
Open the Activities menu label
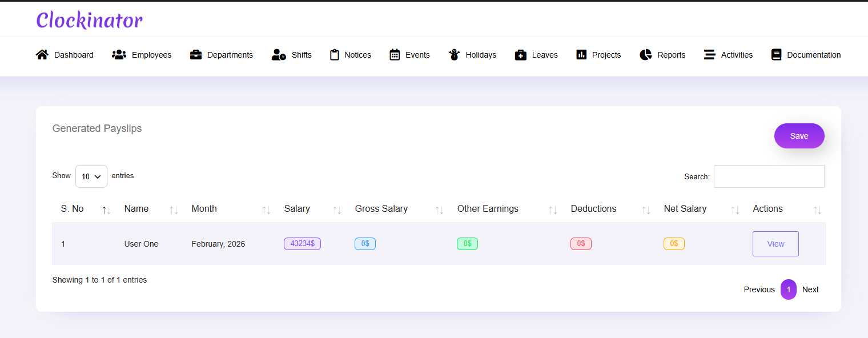[737, 55]
